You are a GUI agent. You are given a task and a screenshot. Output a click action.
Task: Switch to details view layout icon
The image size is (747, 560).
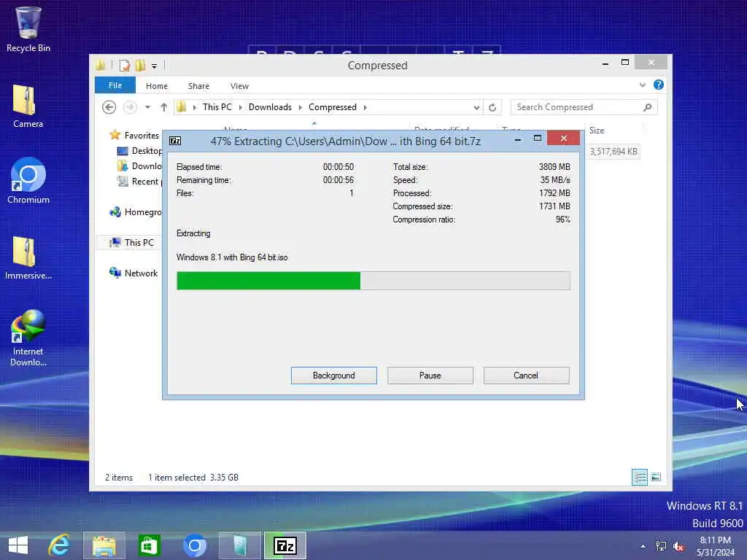639,477
